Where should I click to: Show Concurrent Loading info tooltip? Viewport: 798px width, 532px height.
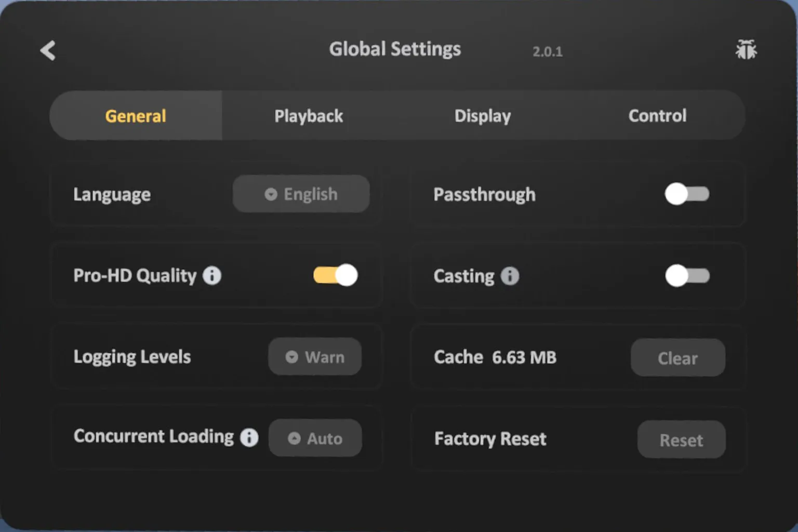249,437
